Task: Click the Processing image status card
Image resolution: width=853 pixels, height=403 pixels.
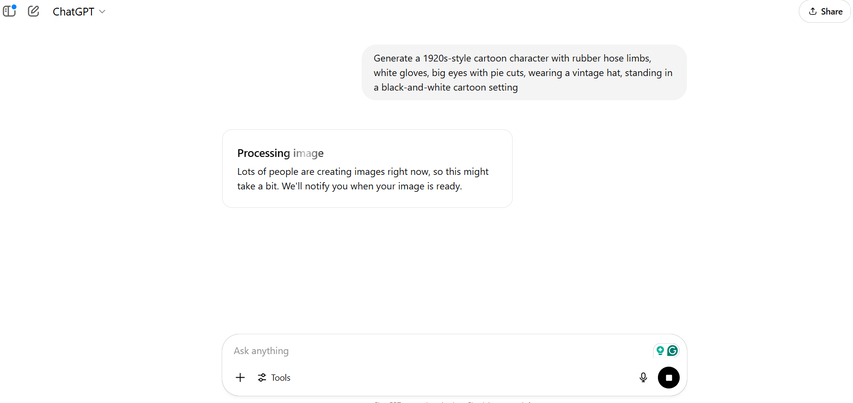Action: point(367,168)
